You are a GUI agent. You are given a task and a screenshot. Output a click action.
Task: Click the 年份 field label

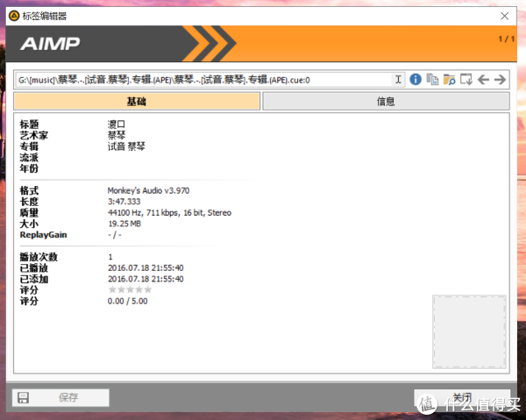coord(29,168)
